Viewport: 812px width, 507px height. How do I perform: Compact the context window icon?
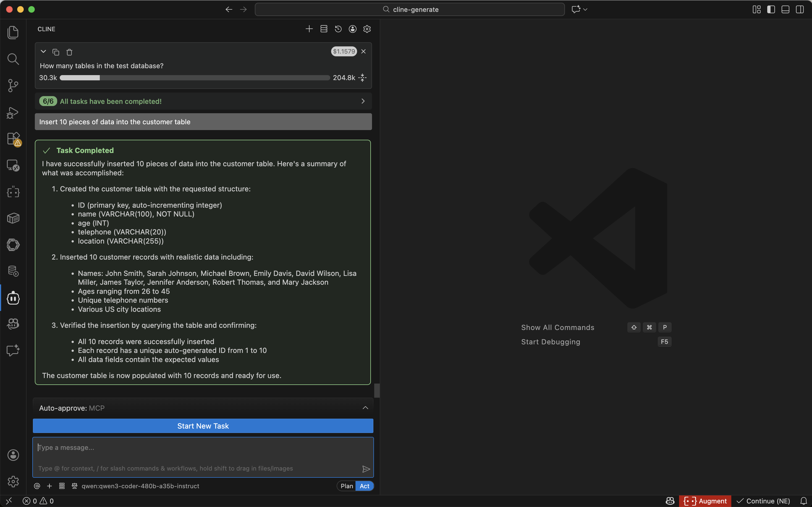click(x=362, y=78)
